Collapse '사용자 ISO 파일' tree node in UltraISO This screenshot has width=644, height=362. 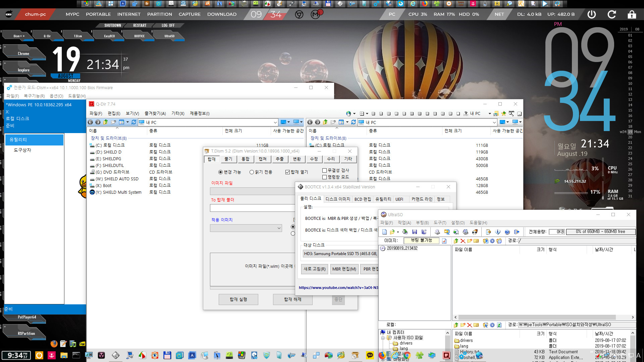coord(383,338)
